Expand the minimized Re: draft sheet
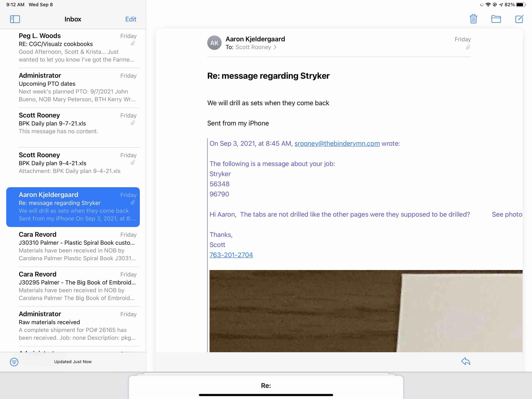Viewport: 532px width, 399px height. (x=266, y=386)
